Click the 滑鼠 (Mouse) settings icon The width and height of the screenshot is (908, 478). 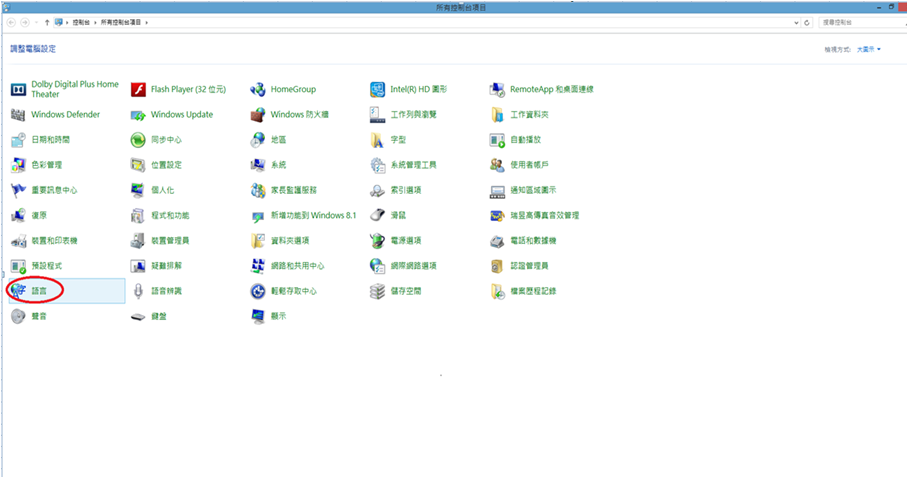(x=378, y=215)
